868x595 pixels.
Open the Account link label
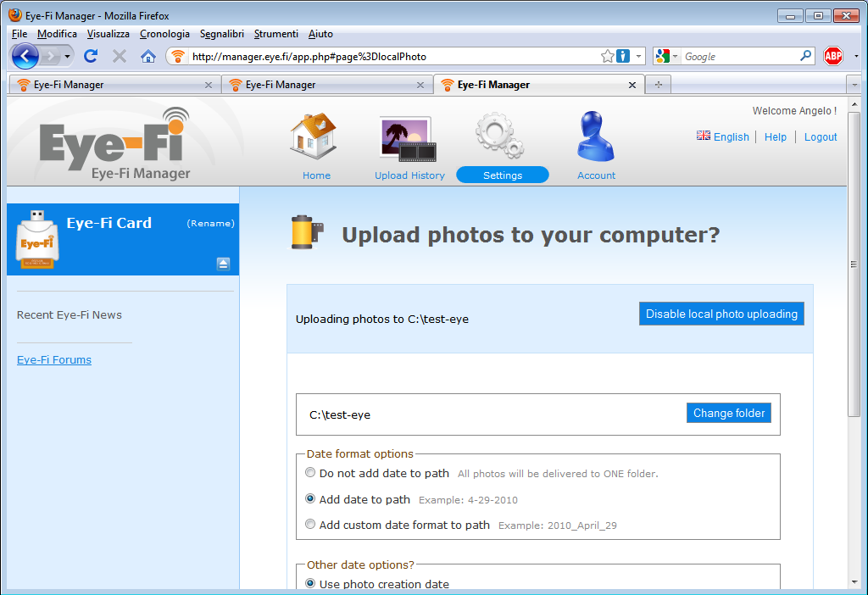tap(596, 175)
